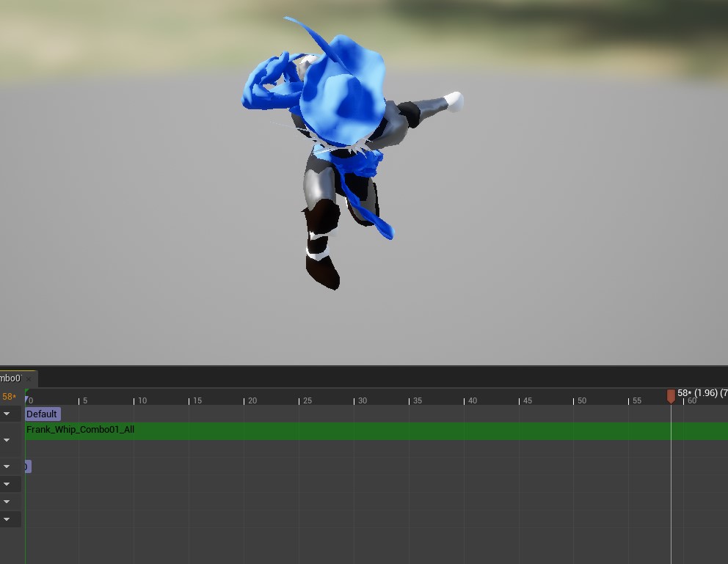Image resolution: width=728 pixels, height=564 pixels.
Task: Jump to frame 45 on the timeline ruler
Action: point(520,400)
